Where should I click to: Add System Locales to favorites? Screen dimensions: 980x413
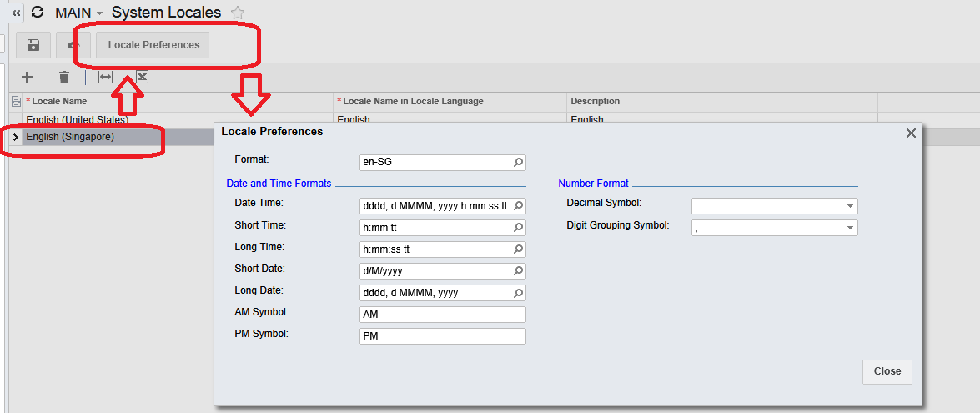(x=238, y=13)
